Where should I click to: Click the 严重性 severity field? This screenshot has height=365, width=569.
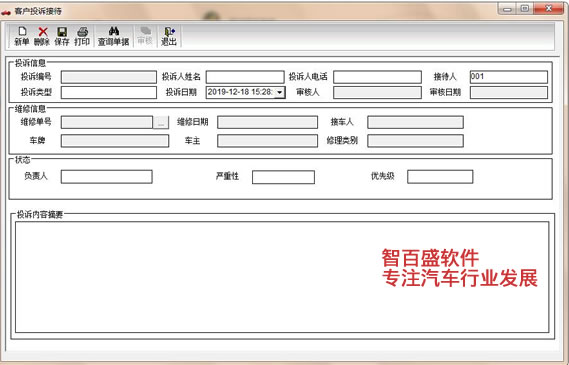pyautogui.click(x=283, y=177)
